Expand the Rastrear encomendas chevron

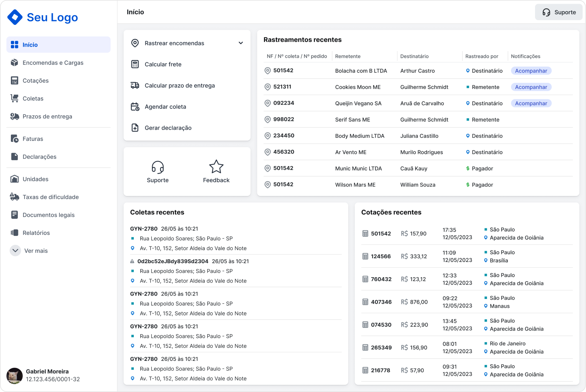(x=241, y=43)
